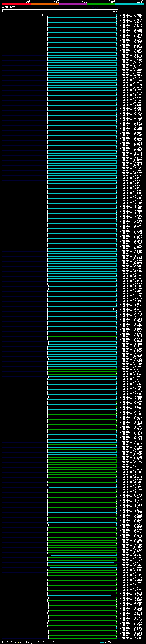This screenshot has width=146, height=644.
Task: Click hit label UniRef100_Q8LCZ4
Action: pos(131,32)
